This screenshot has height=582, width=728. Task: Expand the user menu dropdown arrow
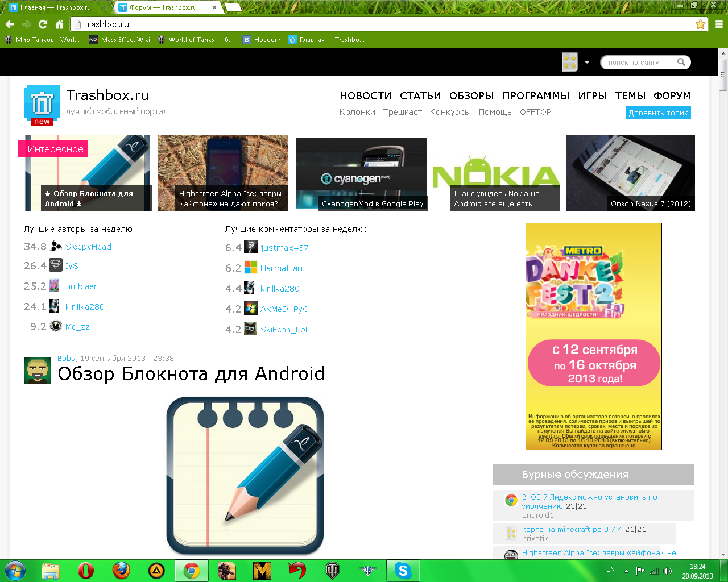click(x=587, y=62)
